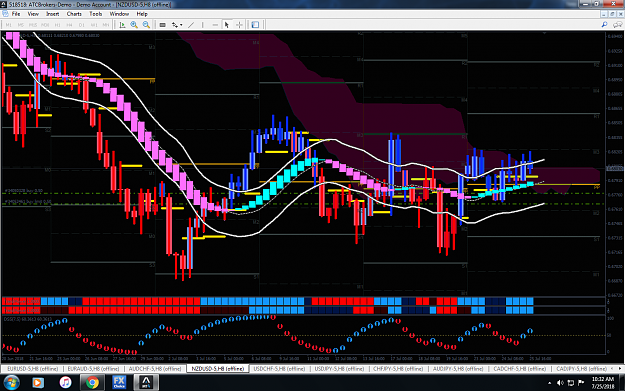Image resolution: width=625 pixels, height=391 pixels.
Task: Click the OSS oscillator label text
Action: [x=28, y=319]
